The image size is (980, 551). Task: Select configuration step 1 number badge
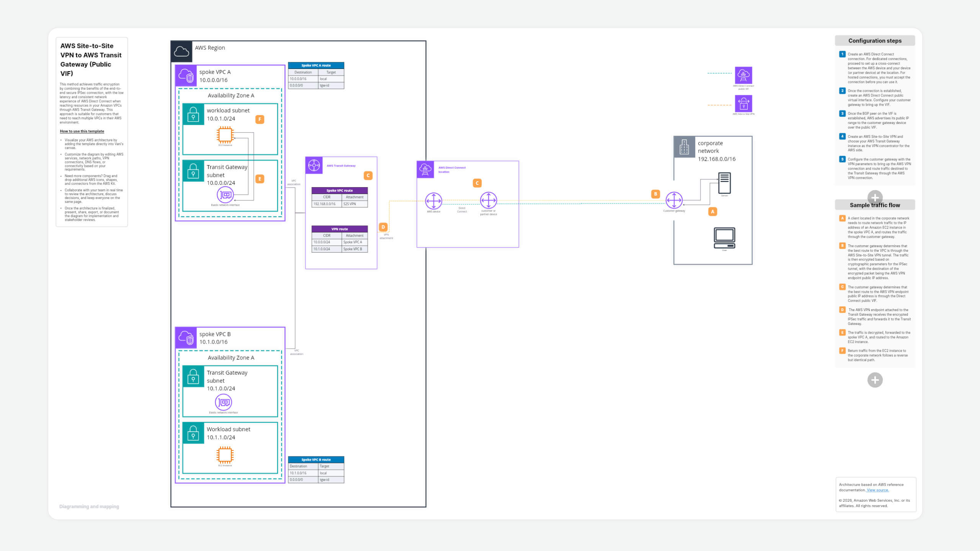pyautogui.click(x=842, y=54)
